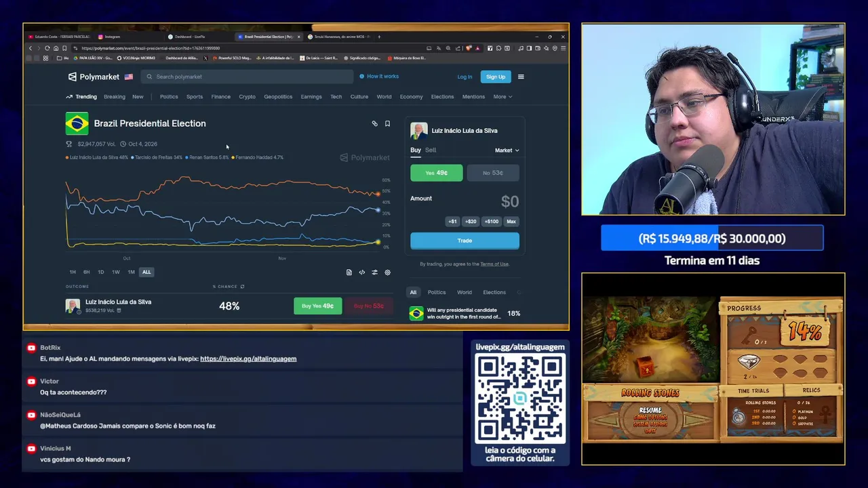Set chart range to 1H
Image resolution: width=868 pixels, height=488 pixels.
pos(73,272)
